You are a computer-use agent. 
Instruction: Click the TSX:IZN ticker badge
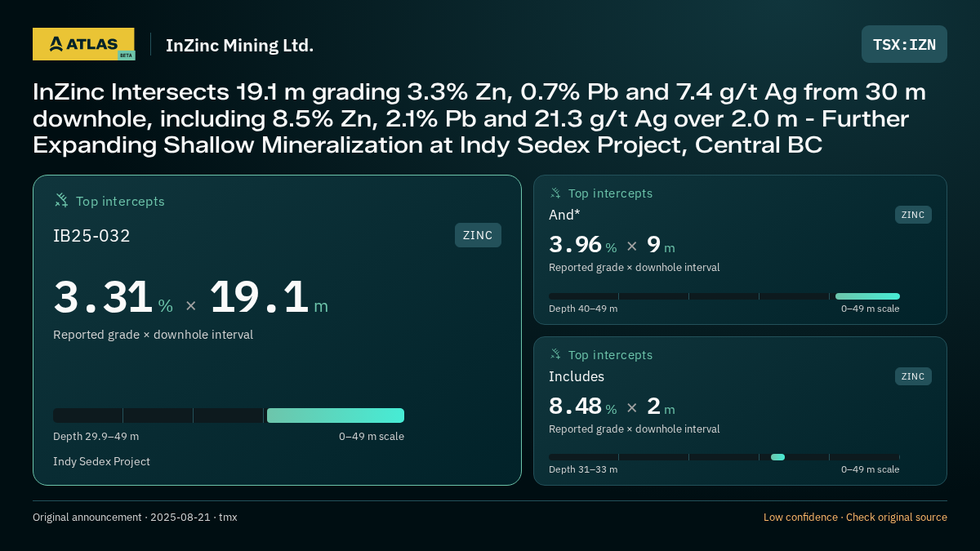904,44
